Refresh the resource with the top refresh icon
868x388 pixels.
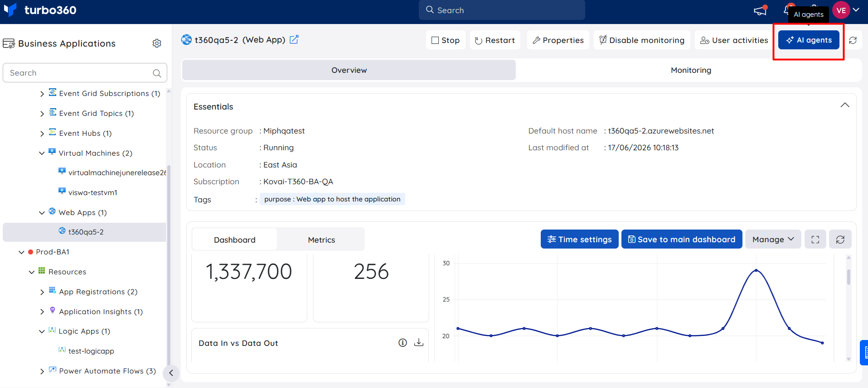point(853,40)
